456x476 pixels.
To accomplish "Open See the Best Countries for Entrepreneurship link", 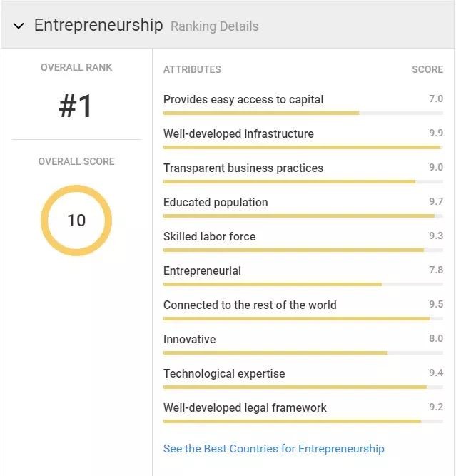I will (x=273, y=449).
